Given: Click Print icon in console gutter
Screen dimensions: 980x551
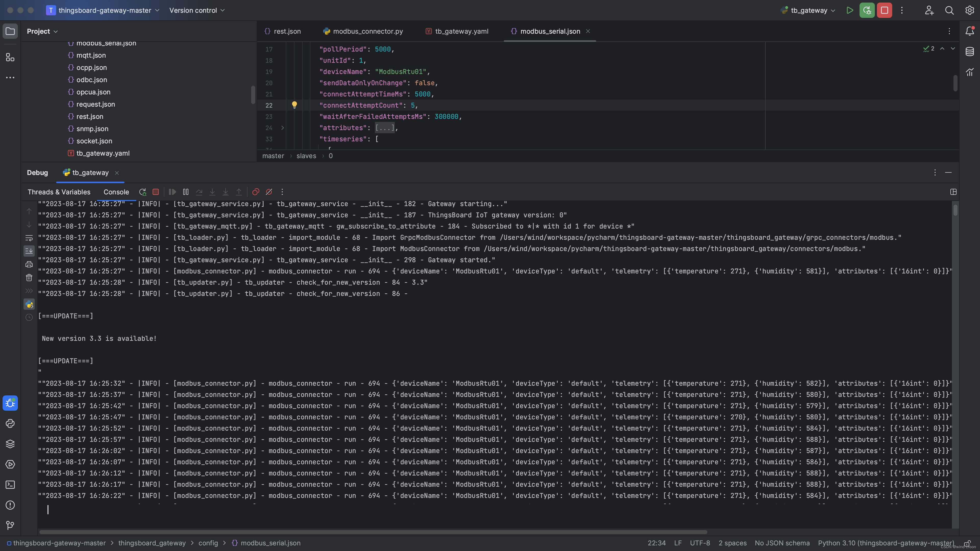Looking at the screenshot, I should coord(29,264).
